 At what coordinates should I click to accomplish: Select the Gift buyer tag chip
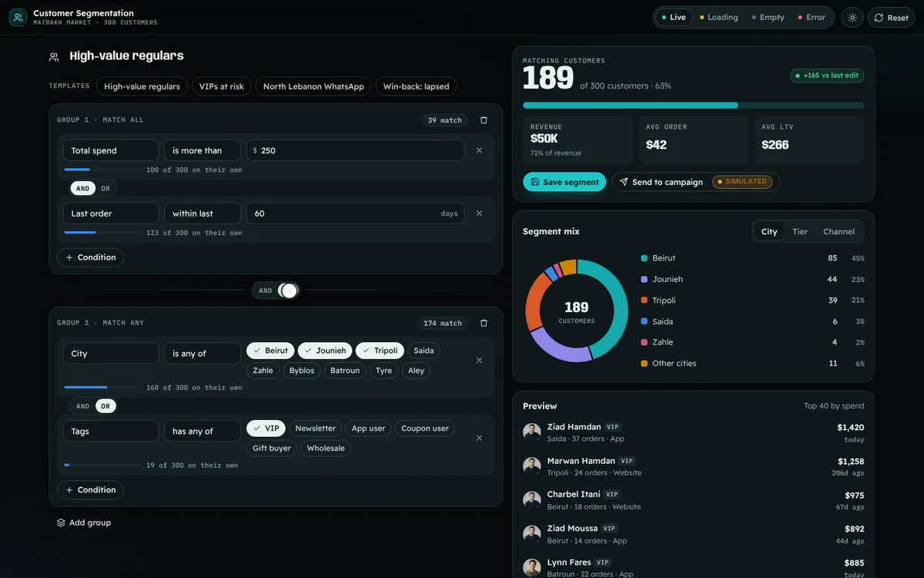[x=272, y=449]
